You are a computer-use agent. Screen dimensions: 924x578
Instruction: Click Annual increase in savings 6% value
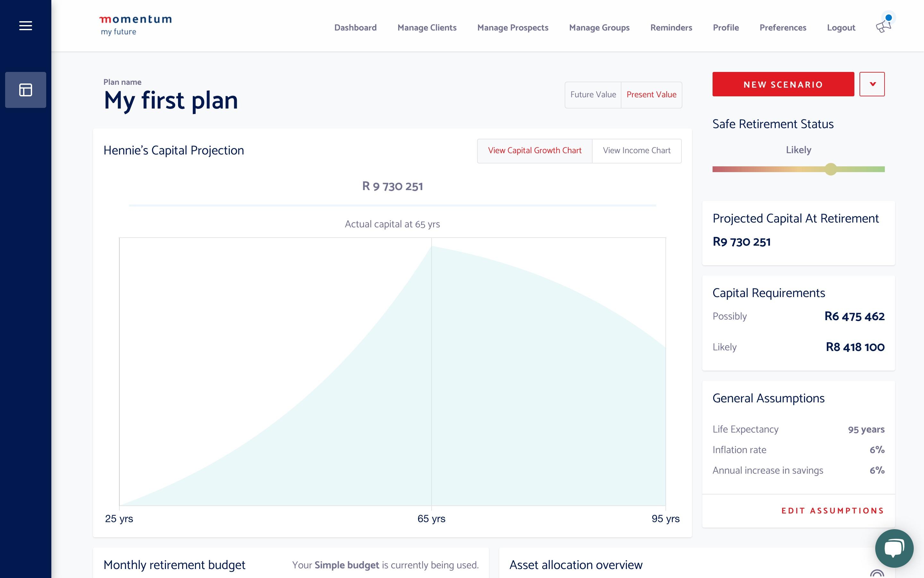point(877,470)
